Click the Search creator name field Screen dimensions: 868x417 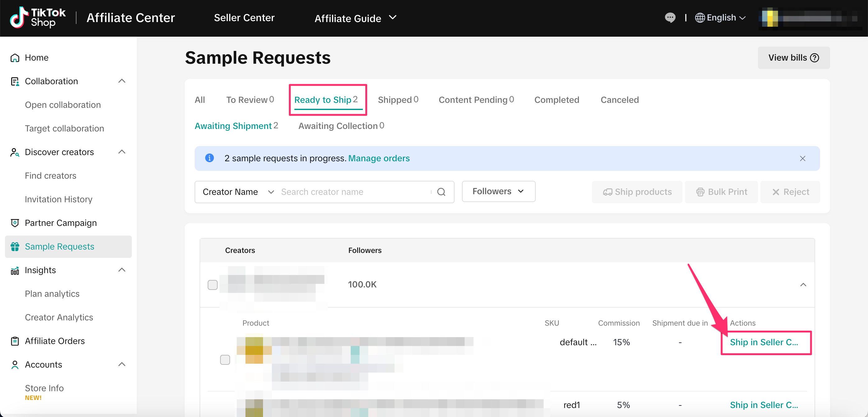coord(354,192)
